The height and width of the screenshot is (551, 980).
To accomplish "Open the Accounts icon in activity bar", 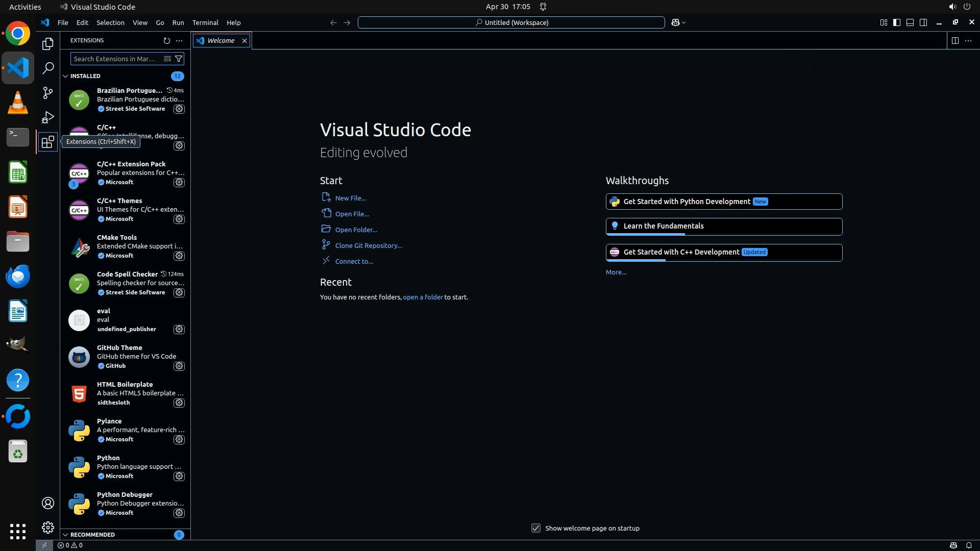I will 47,503.
